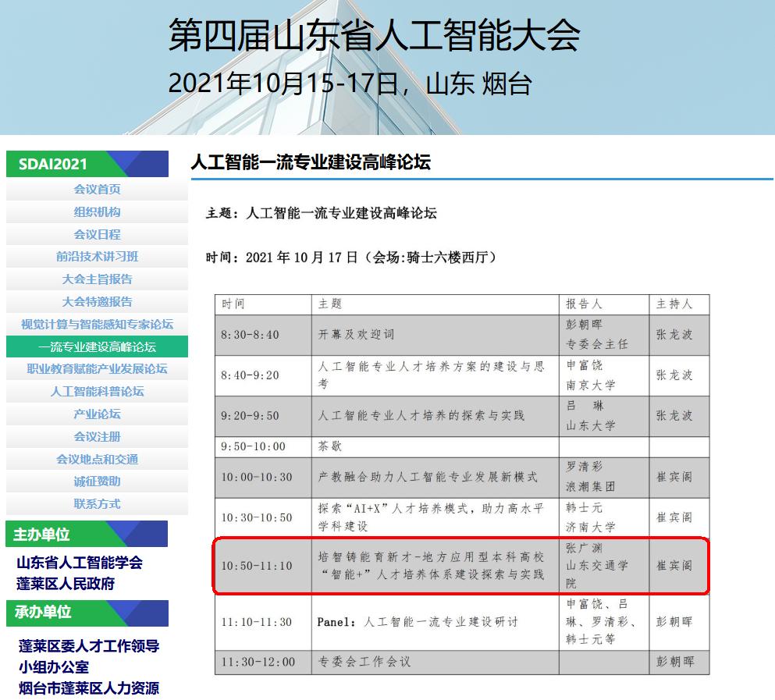Open 职业教育赋能产业发展论坛 page
Image resolution: width=775 pixels, height=700 pixels.
(97, 369)
